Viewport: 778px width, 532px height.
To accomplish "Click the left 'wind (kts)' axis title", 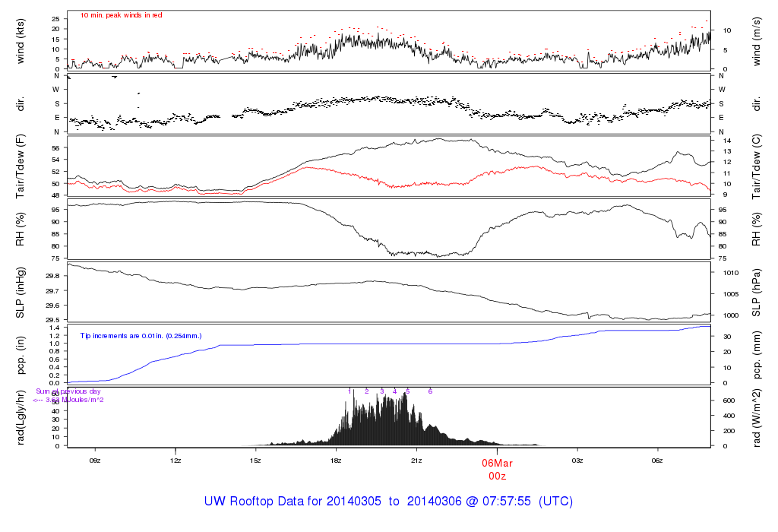I will [x=21, y=42].
